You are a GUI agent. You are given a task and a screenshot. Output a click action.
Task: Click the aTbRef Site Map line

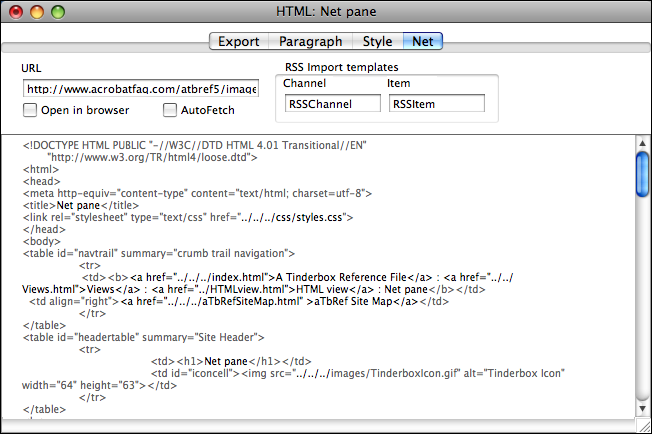239,301
